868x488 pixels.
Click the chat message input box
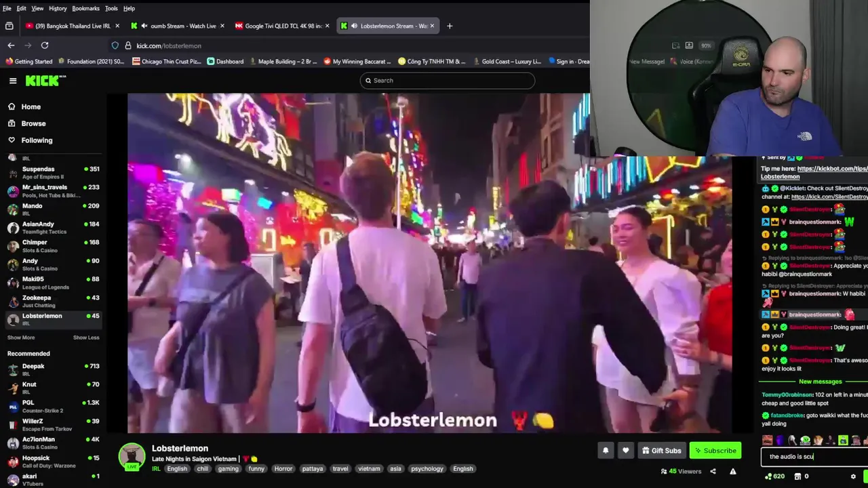click(814, 457)
